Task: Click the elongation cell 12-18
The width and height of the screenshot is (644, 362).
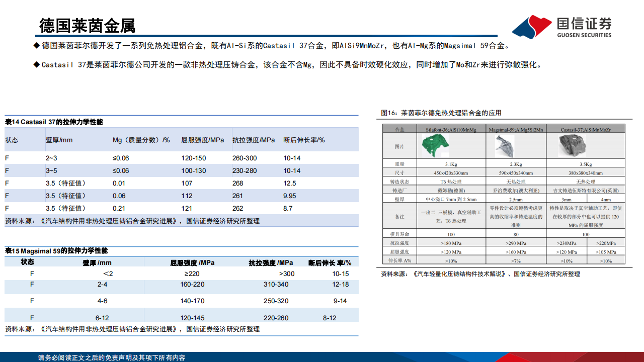Action: click(341, 285)
